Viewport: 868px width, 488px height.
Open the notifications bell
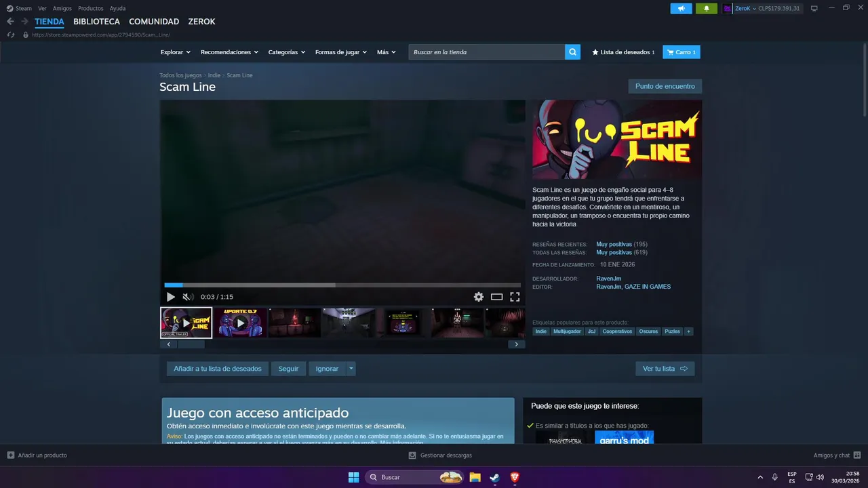coord(706,8)
